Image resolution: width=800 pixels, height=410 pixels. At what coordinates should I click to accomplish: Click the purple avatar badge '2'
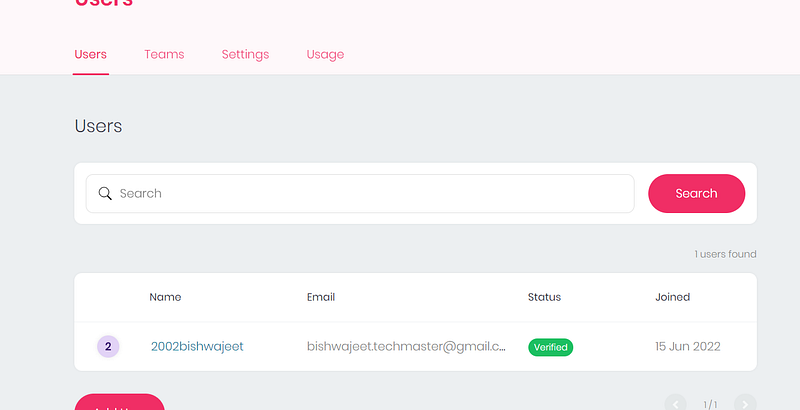108,347
